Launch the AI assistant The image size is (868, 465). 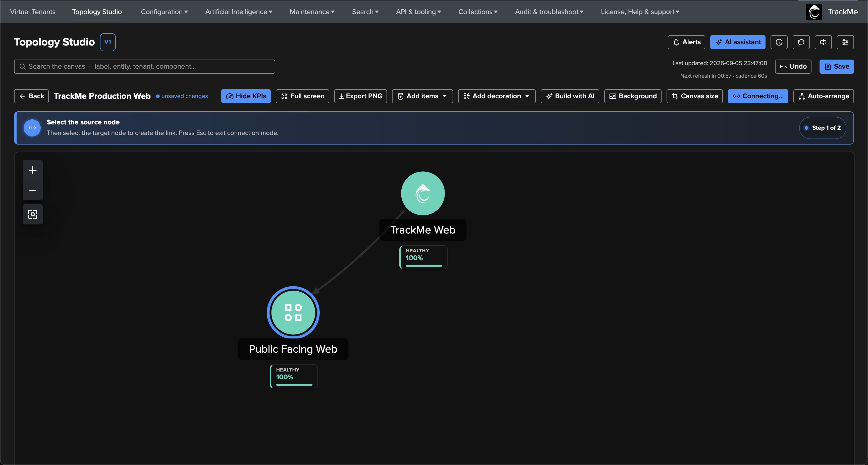coord(738,42)
